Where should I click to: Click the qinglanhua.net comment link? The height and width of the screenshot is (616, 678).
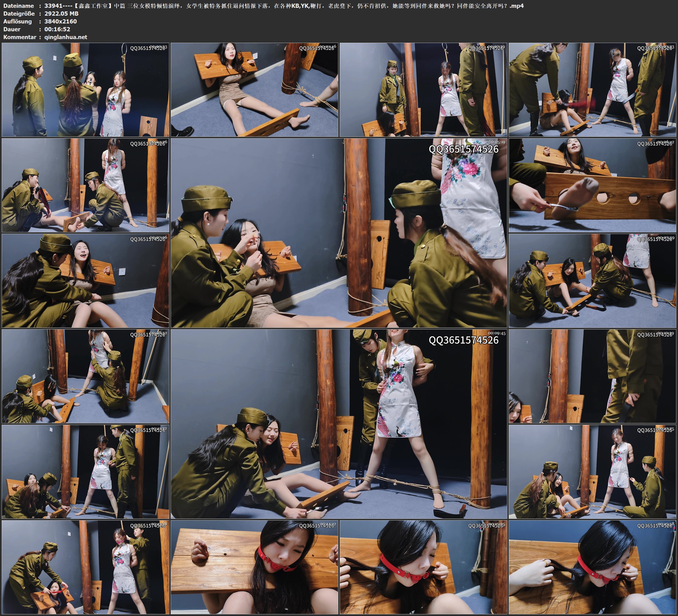point(66,37)
